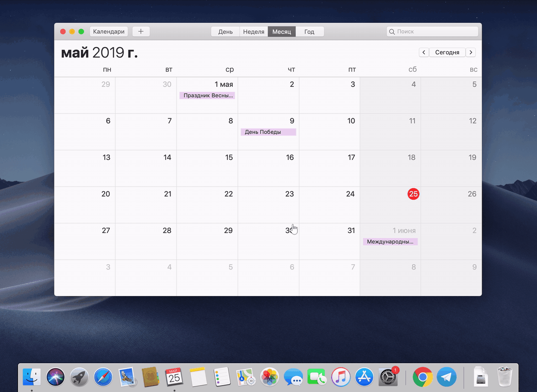Select May 26 Sunday cell
The image size is (537, 392).
click(451, 205)
